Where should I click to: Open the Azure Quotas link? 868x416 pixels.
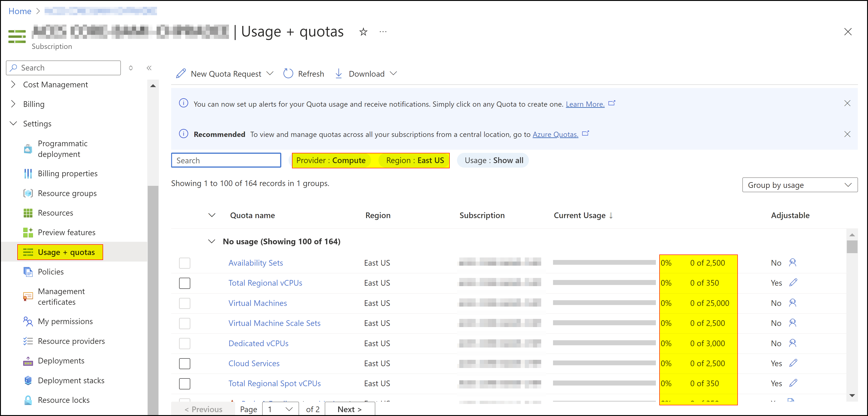point(555,134)
